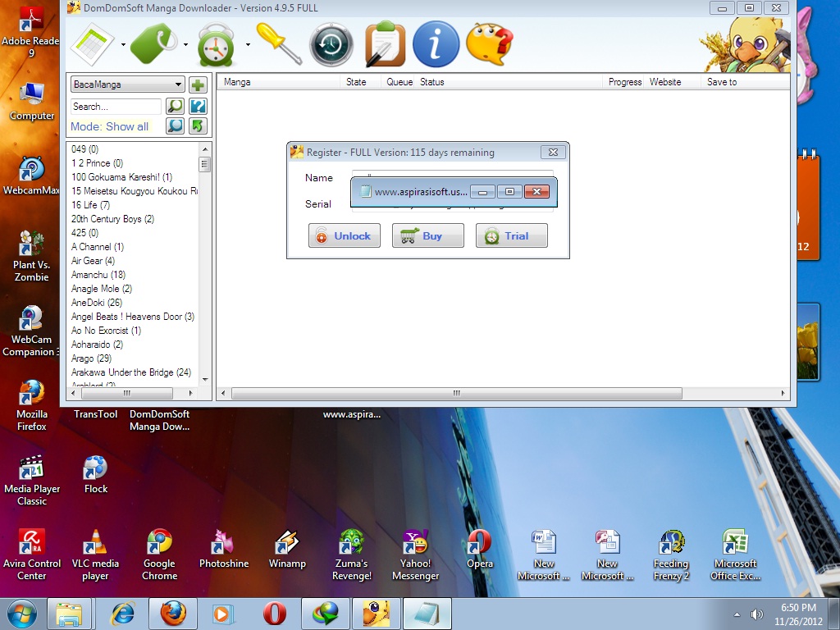Viewport: 840px width, 630px height.
Task: Click the green plus add button
Action: [198, 84]
